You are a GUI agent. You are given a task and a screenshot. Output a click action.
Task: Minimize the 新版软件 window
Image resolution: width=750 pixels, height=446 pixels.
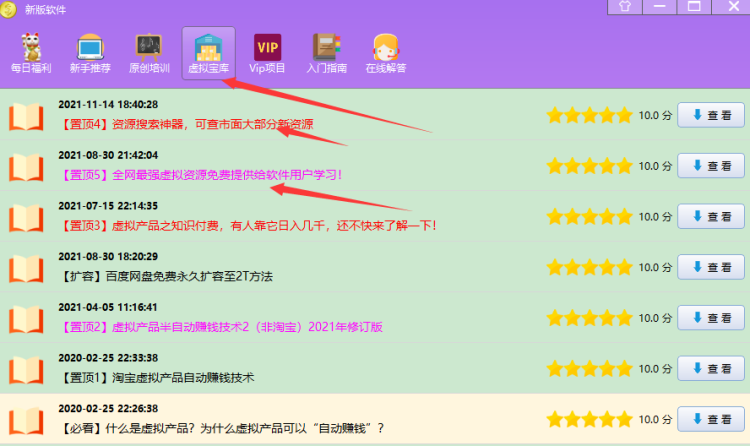[659, 7]
